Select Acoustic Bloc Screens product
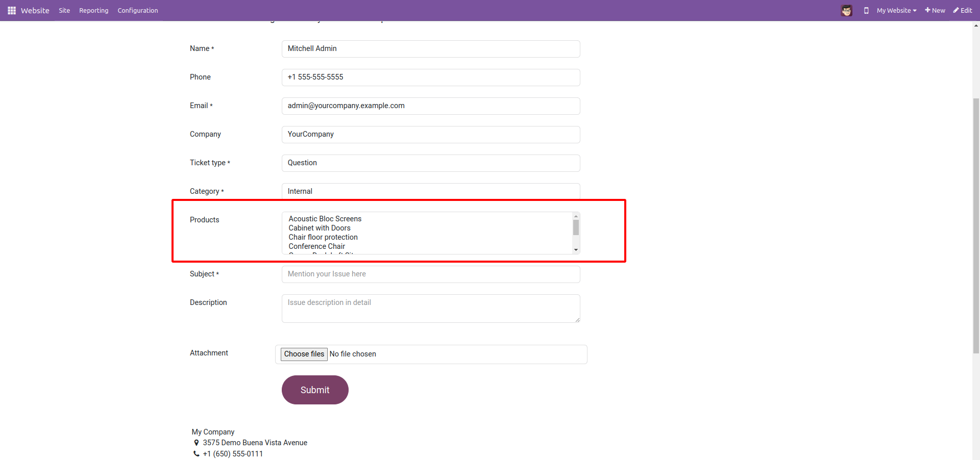Image resolution: width=980 pixels, height=460 pixels. click(325, 219)
